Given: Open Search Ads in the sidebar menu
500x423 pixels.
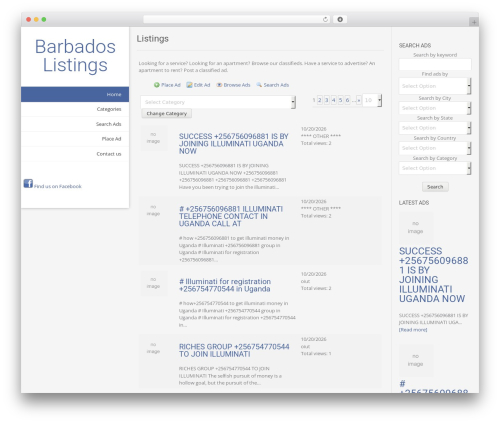Looking at the screenshot, I should pos(75,124).
